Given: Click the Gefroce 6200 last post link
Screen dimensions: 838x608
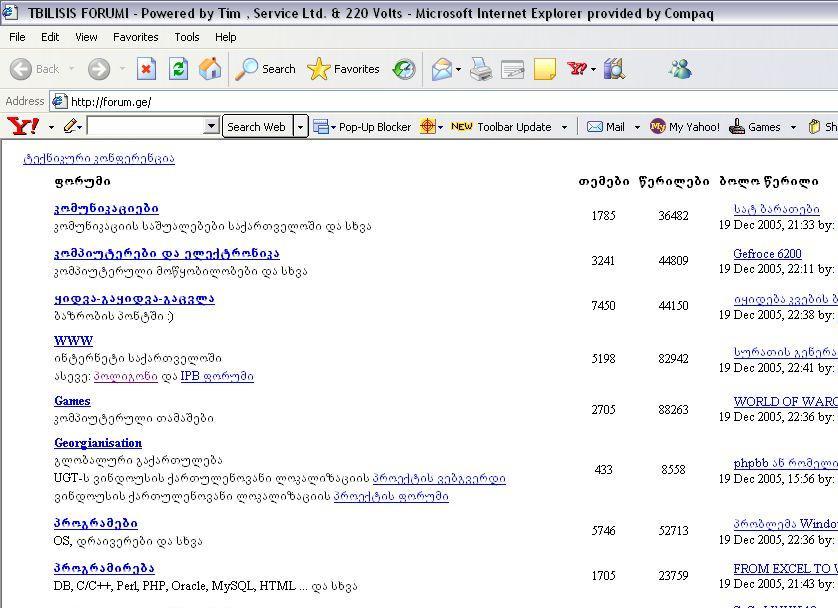Looking at the screenshot, I should pyautogui.click(x=767, y=254).
